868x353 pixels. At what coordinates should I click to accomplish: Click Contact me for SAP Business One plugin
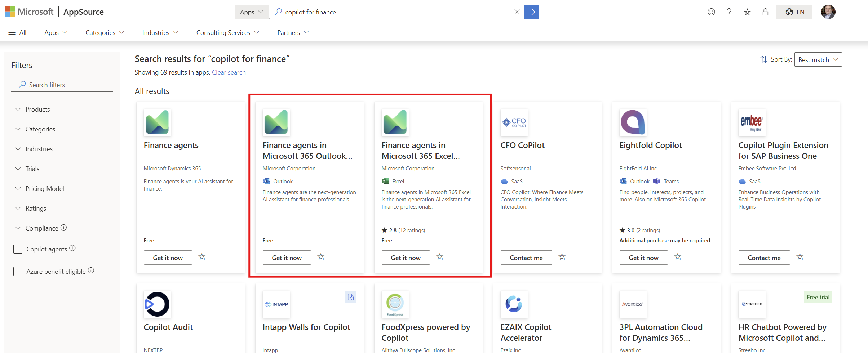click(x=764, y=258)
